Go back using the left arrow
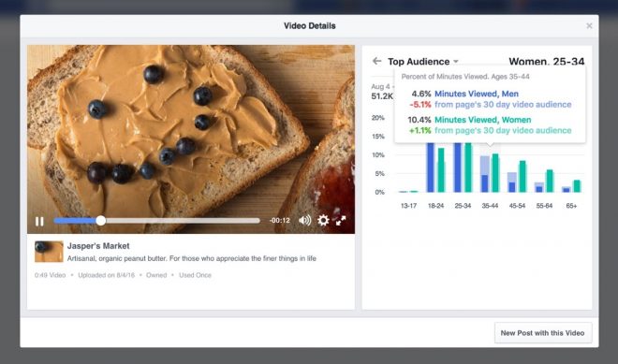Screen dimensions: 618x364 (x=376, y=61)
